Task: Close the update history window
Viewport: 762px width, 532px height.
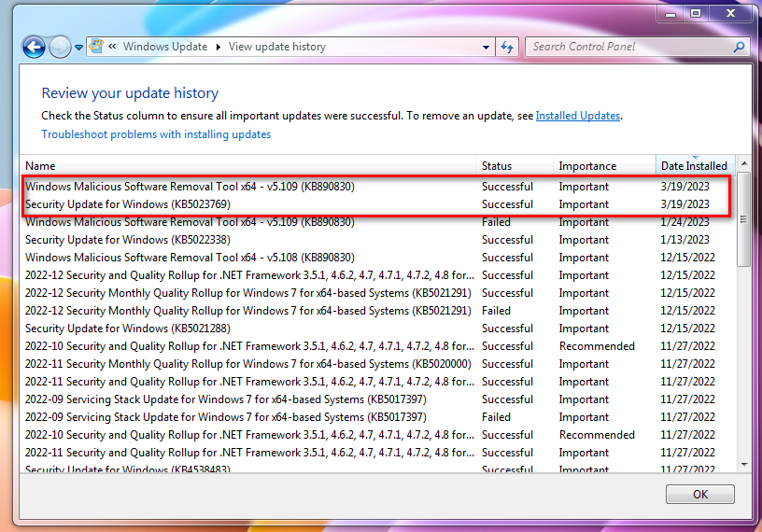Action: click(731, 14)
